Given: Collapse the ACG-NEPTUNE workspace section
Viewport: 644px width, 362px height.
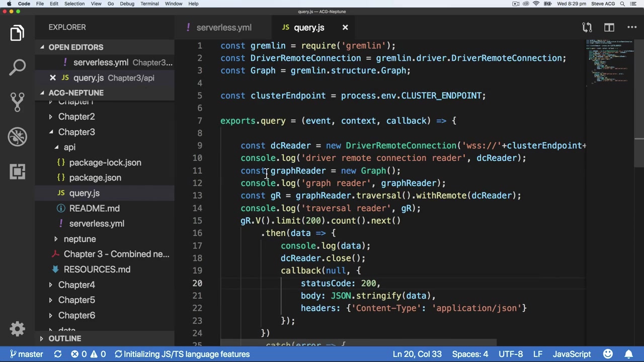Looking at the screenshot, I should coord(42,93).
